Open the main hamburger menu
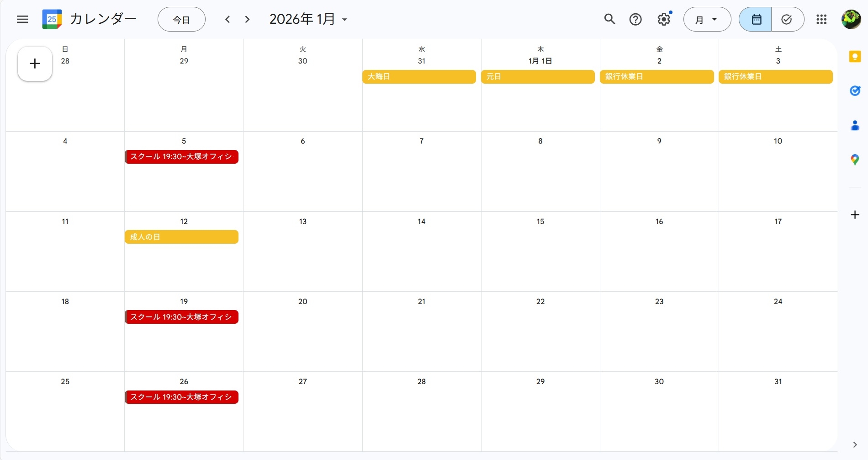This screenshot has height=460, width=868. (x=22, y=19)
